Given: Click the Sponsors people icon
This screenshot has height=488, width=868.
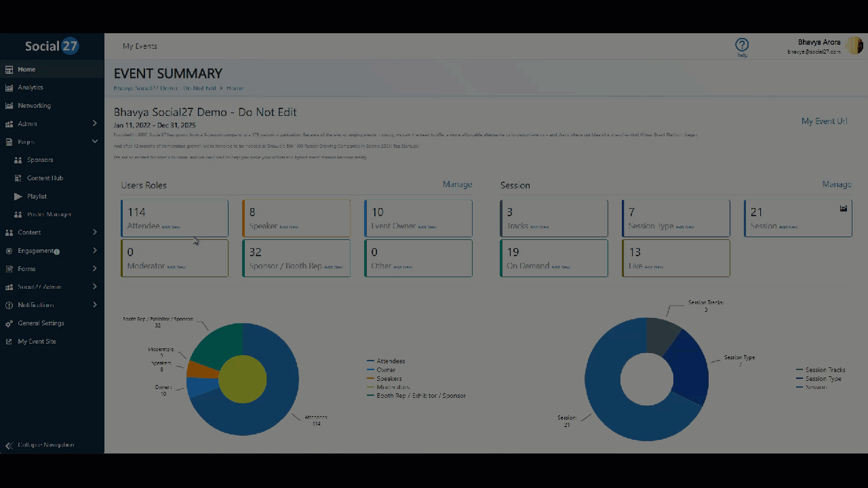Looking at the screenshot, I should [18, 160].
